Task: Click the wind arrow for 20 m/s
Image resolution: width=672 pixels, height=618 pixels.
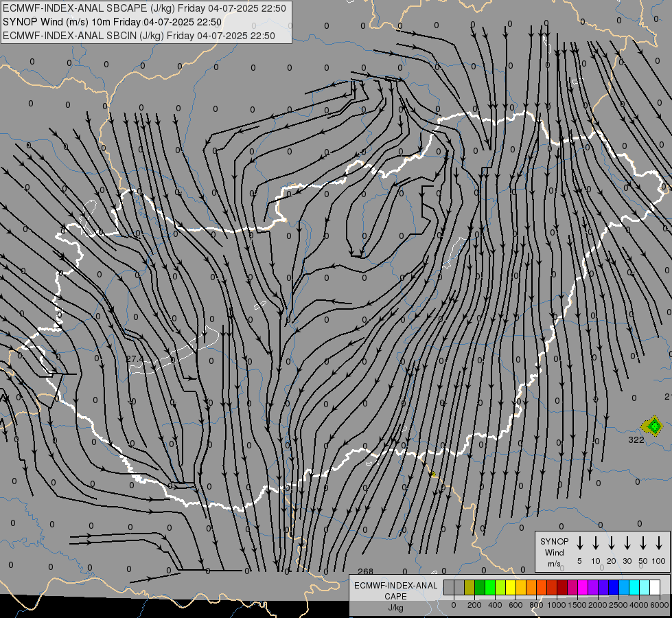Action: (x=612, y=542)
